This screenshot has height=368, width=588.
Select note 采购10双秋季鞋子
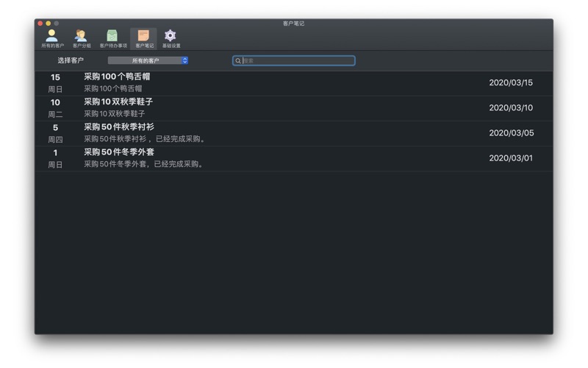pyautogui.click(x=293, y=108)
